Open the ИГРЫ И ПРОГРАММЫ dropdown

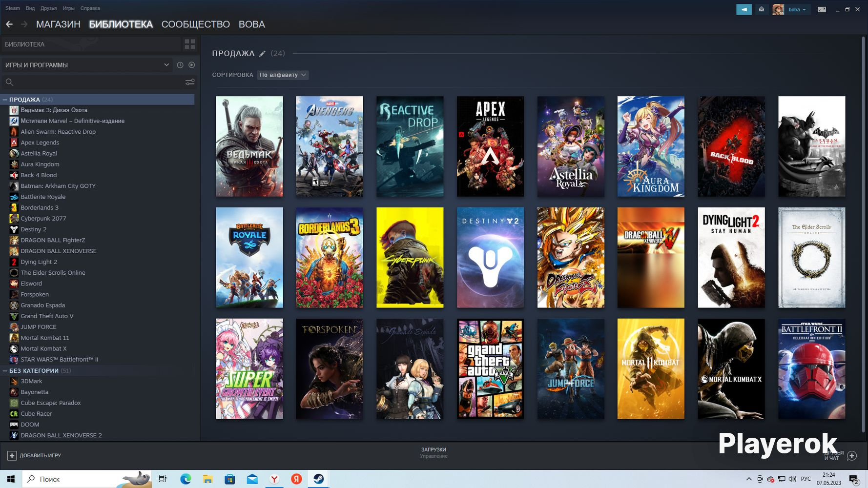tap(87, 65)
